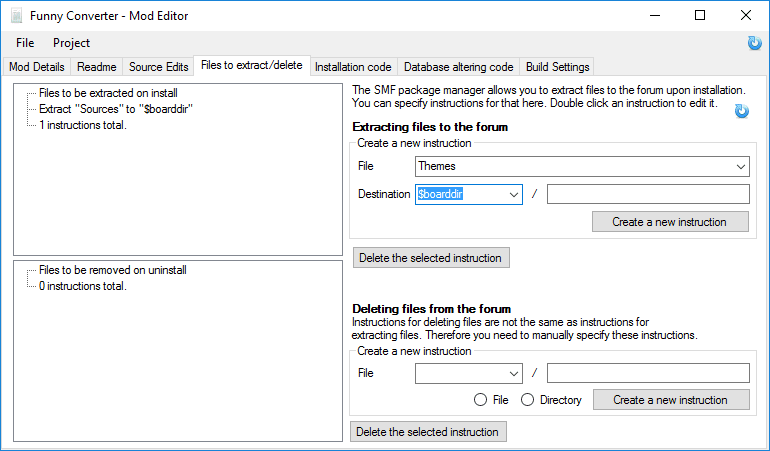Click the Funny Converter app icon in title bar
The height and width of the screenshot is (451, 770).
point(16,16)
